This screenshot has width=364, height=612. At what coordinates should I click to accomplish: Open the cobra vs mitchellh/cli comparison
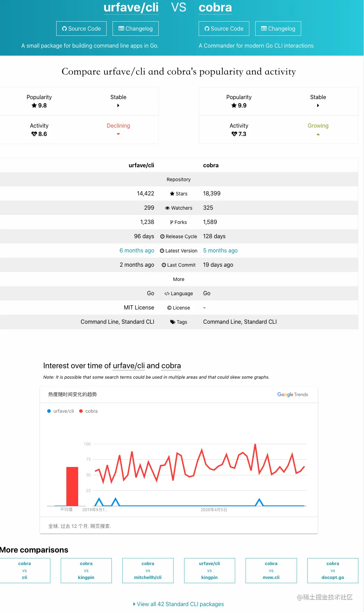[x=148, y=570]
